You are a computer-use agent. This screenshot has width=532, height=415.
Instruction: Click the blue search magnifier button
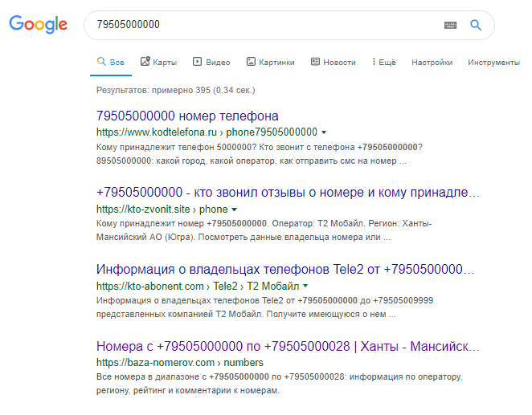click(x=476, y=25)
